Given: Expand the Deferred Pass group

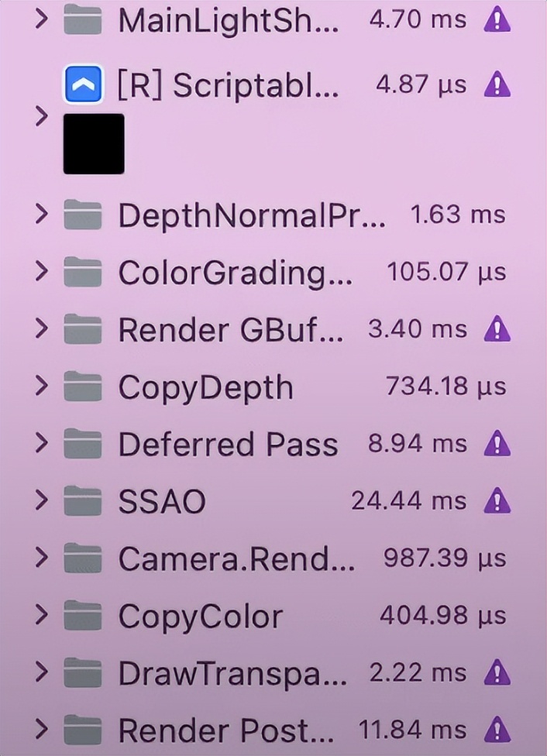Looking at the screenshot, I should pyautogui.click(x=42, y=445).
